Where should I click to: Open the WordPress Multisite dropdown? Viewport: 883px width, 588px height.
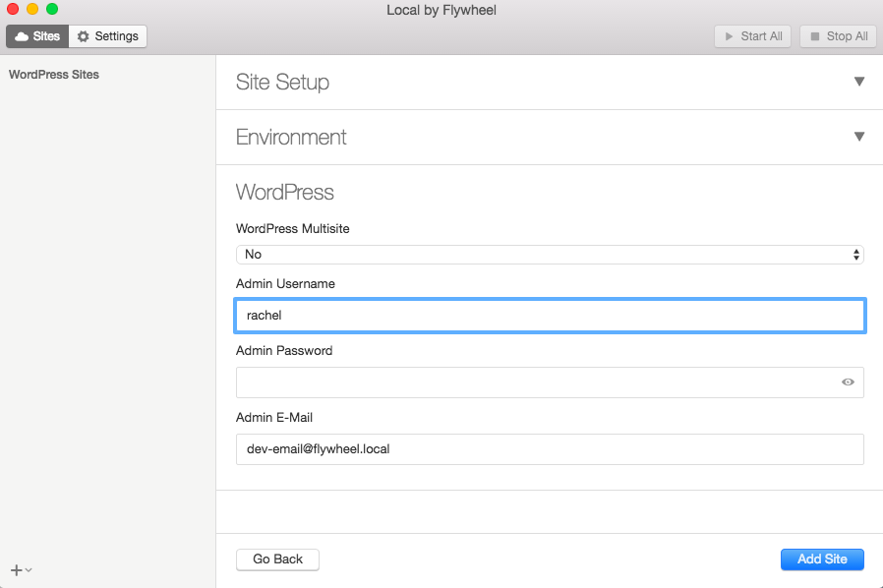pyautogui.click(x=550, y=255)
